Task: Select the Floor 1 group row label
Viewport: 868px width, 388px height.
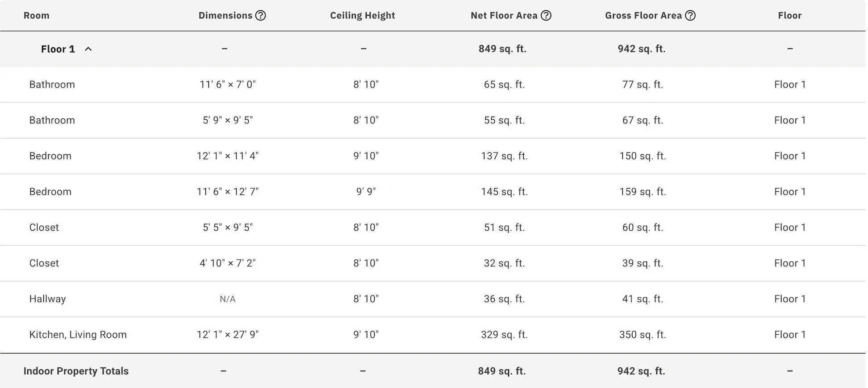Action: pos(58,49)
